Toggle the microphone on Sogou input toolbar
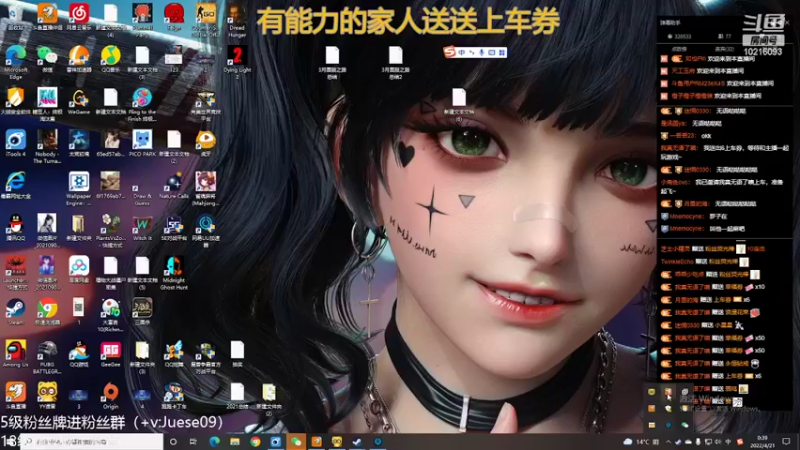The height and width of the screenshot is (450, 800). (x=481, y=53)
